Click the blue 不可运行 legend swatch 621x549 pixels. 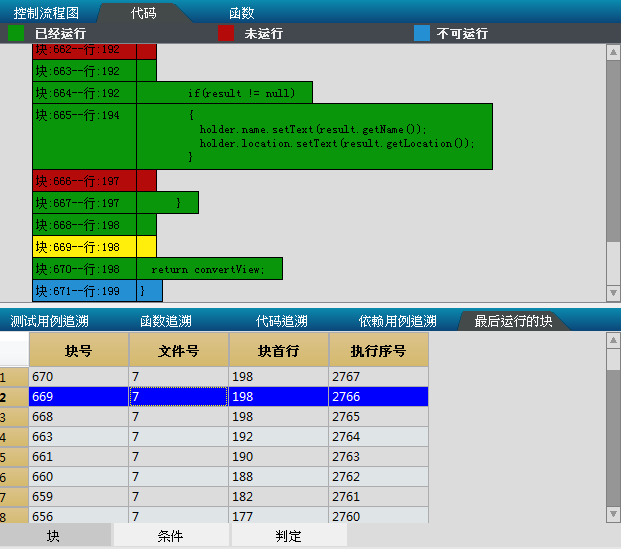422,33
